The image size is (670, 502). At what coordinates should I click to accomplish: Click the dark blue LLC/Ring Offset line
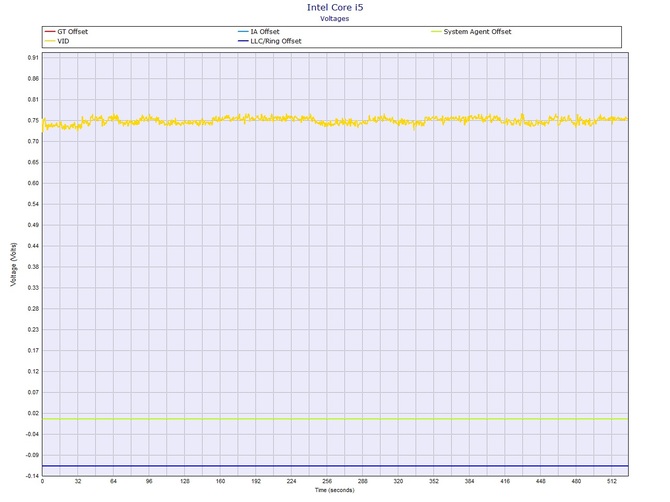tap(335, 466)
